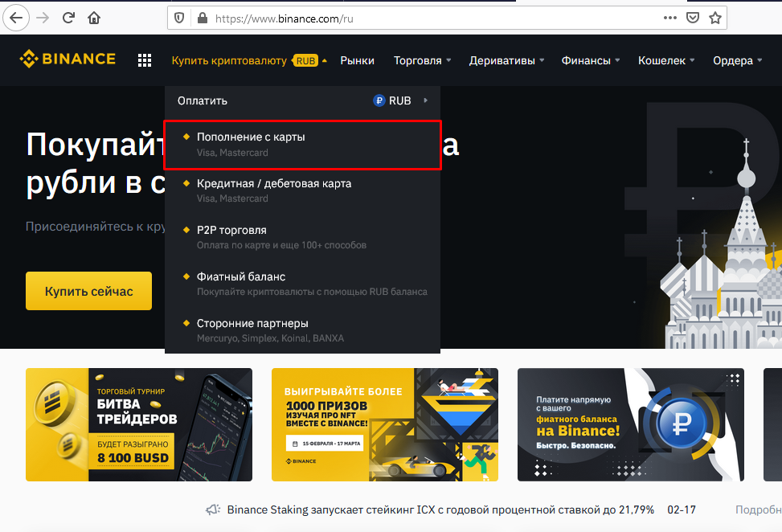Open the page actions three-dot menu

click(669, 18)
